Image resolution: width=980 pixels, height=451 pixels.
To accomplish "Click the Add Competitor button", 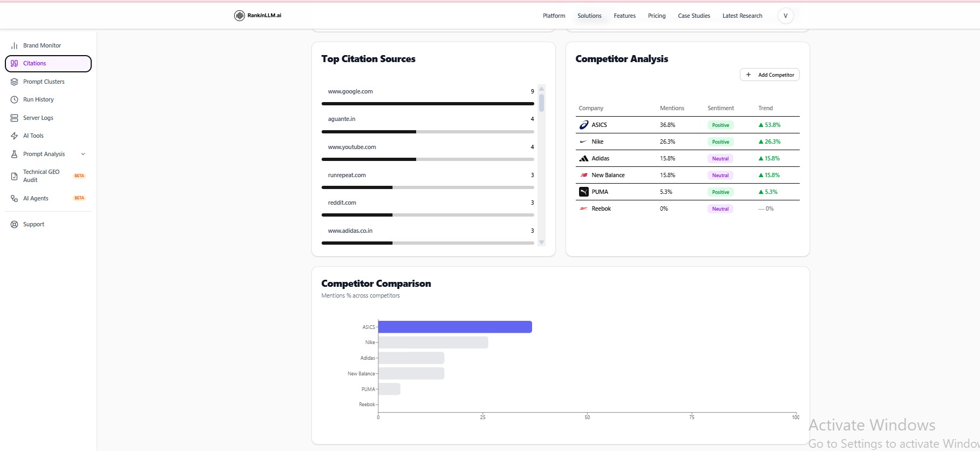I will click(770, 75).
